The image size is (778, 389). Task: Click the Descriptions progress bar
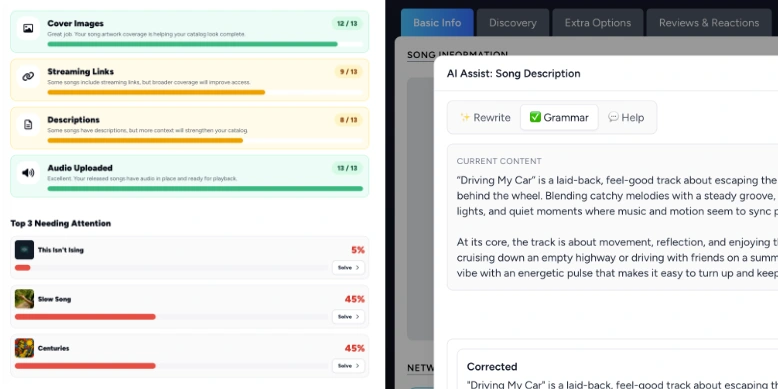pos(205,140)
